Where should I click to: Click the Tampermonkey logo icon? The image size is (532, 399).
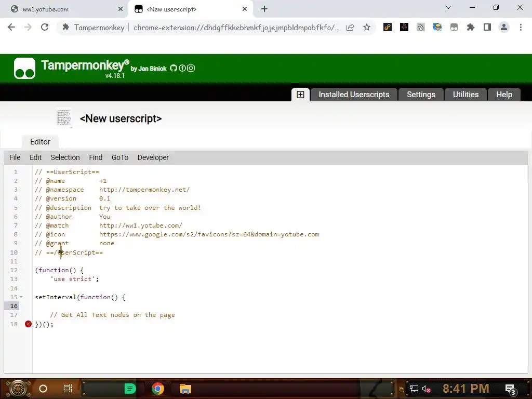pos(24,68)
